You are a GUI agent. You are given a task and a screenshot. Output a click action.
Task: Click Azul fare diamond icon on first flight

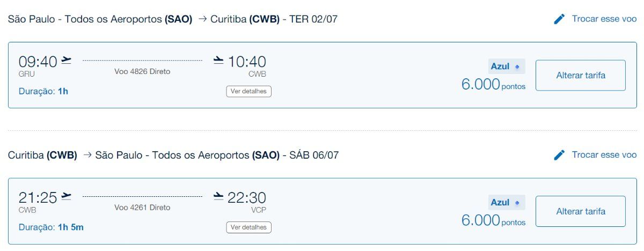point(517,67)
